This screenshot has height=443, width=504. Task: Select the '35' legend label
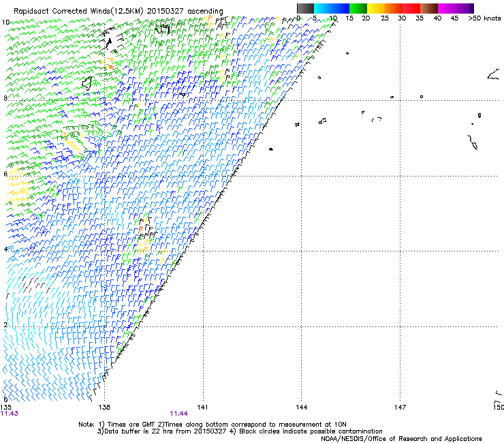pyautogui.click(x=420, y=18)
